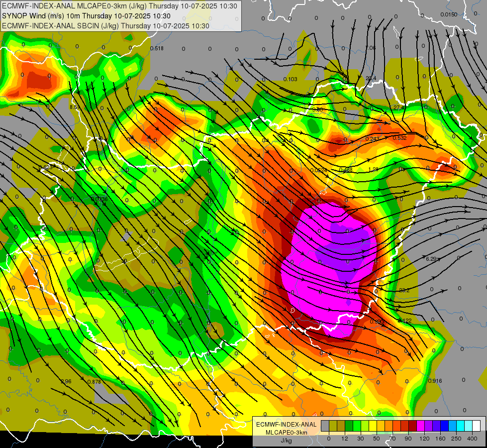Viewport: 487px width, 448px height.
Task: Select the yellow legend color swatch
Action: [x=373, y=426]
